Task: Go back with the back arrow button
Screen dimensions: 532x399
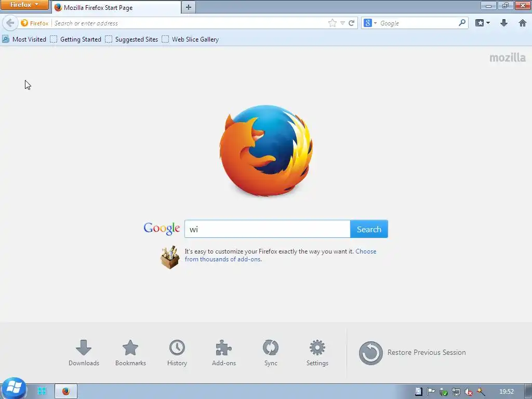Action: click(x=10, y=23)
